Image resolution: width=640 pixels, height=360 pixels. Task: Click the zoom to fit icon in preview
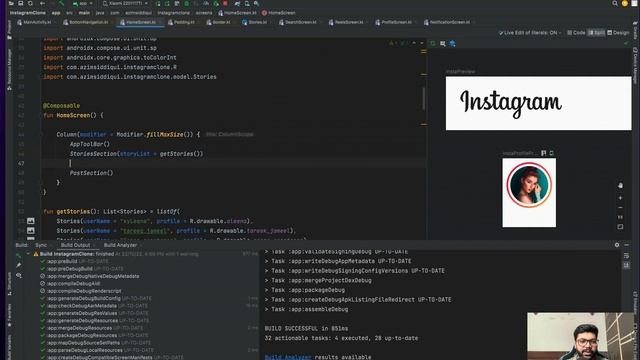coord(620,227)
